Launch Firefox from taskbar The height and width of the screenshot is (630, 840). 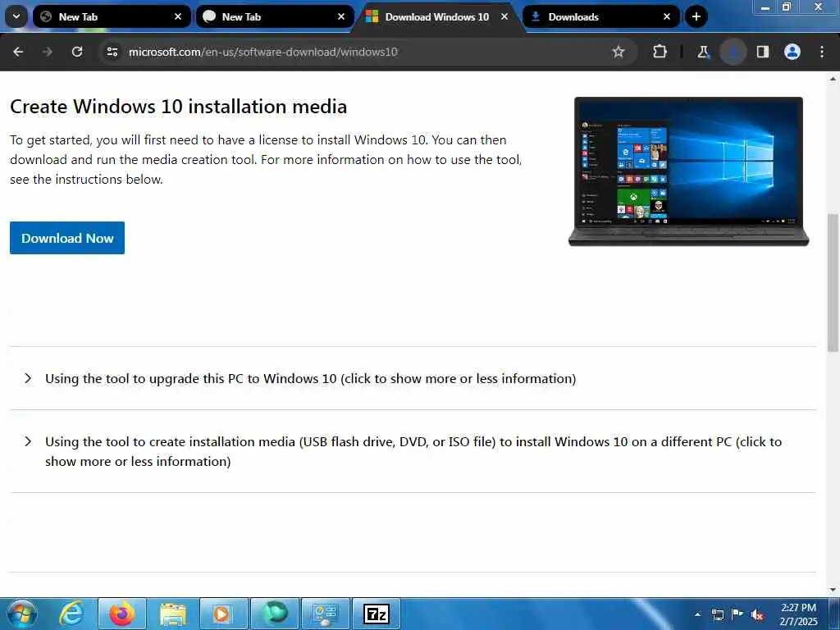122,614
